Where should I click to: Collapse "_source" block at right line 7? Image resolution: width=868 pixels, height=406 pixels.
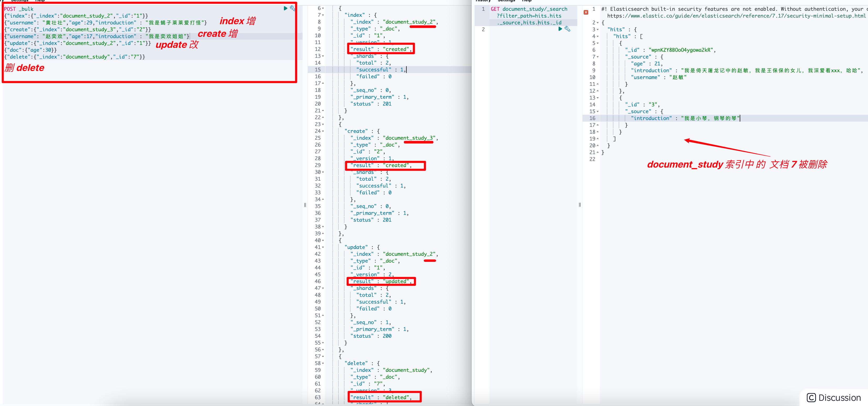pyautogui.click(x=598, y=57)
